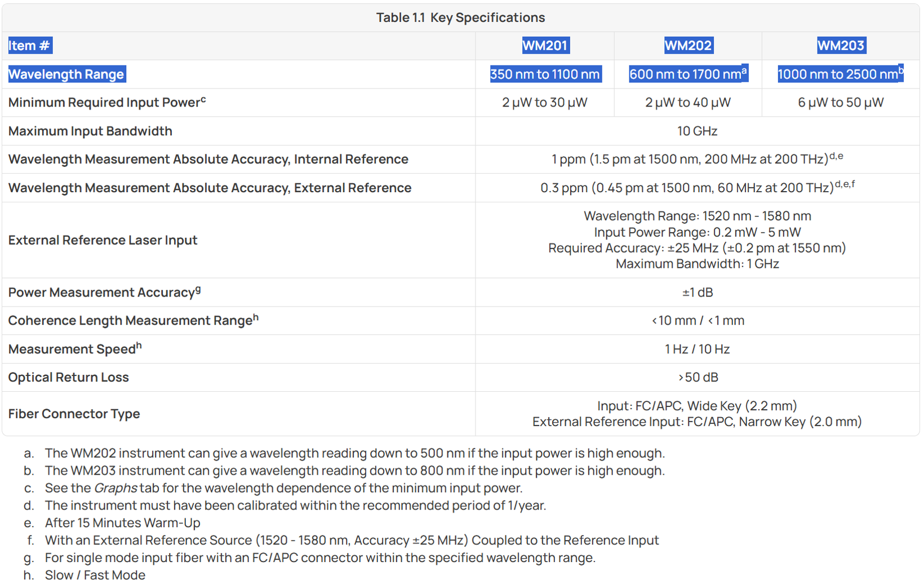This screenshot has height=584, width=924.
Task: Click the Fiber Connector Type row label
Action: (x=74, y=414)
